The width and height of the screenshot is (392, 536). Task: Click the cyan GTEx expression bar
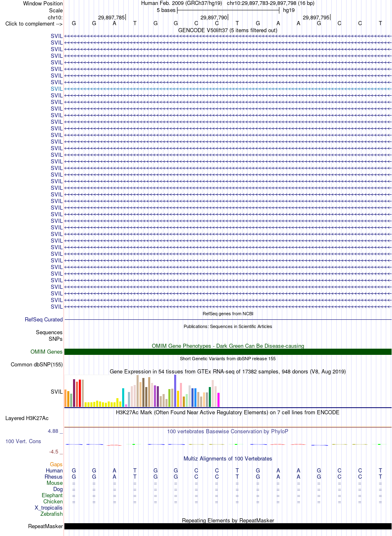point(123,397)
